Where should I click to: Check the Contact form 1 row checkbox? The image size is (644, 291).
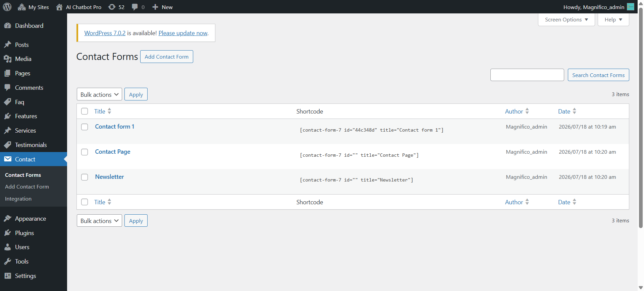click(x=85, y=127)
